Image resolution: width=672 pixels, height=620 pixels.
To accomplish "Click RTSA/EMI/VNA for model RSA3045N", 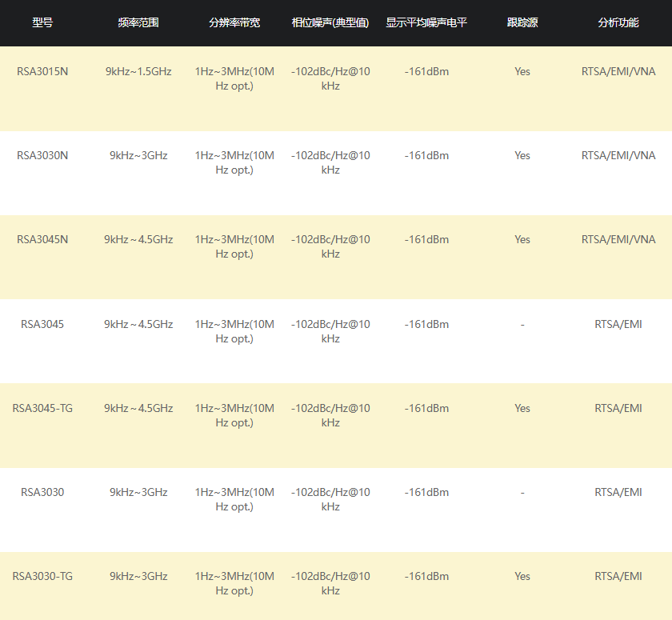I will click(618, 239).
